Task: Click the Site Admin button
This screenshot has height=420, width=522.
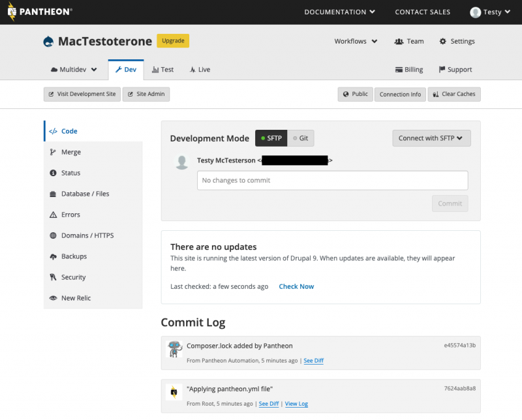Action: click(x=146, y=94)
